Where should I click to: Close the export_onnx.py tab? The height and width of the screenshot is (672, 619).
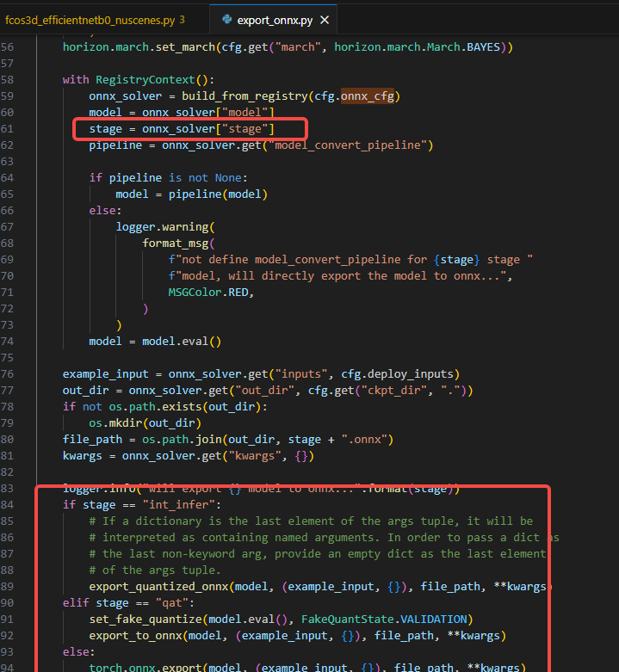pos(324,19)
